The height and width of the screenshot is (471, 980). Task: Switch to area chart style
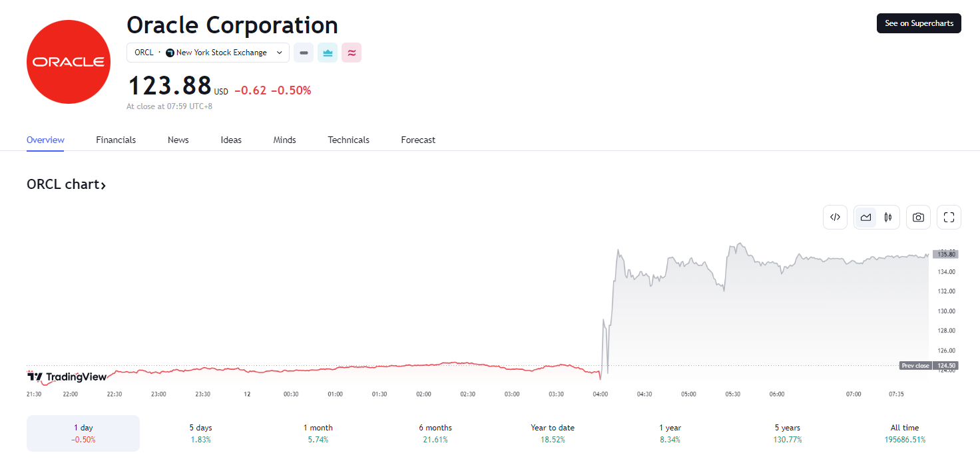click(865, 217)
